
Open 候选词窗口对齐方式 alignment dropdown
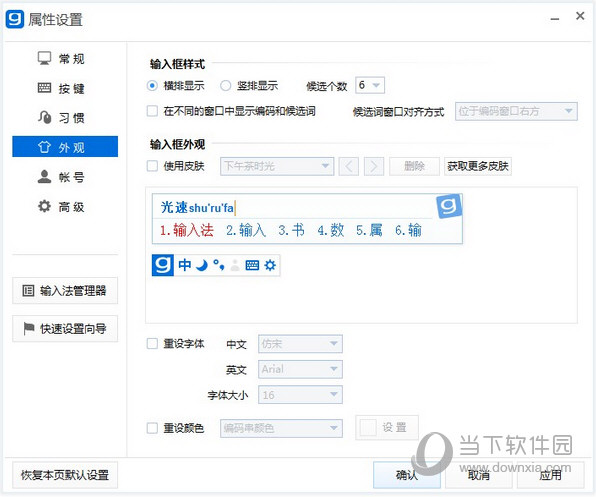point(516,111)
